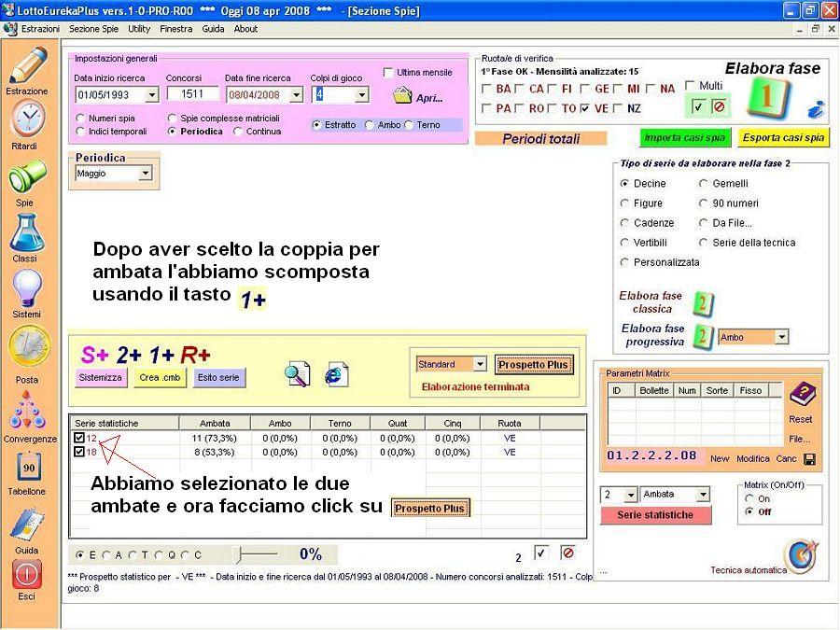This screenshot has width=840, height=630.
Task: Click the Serie statistiche red button
Action: coord(655,515)
